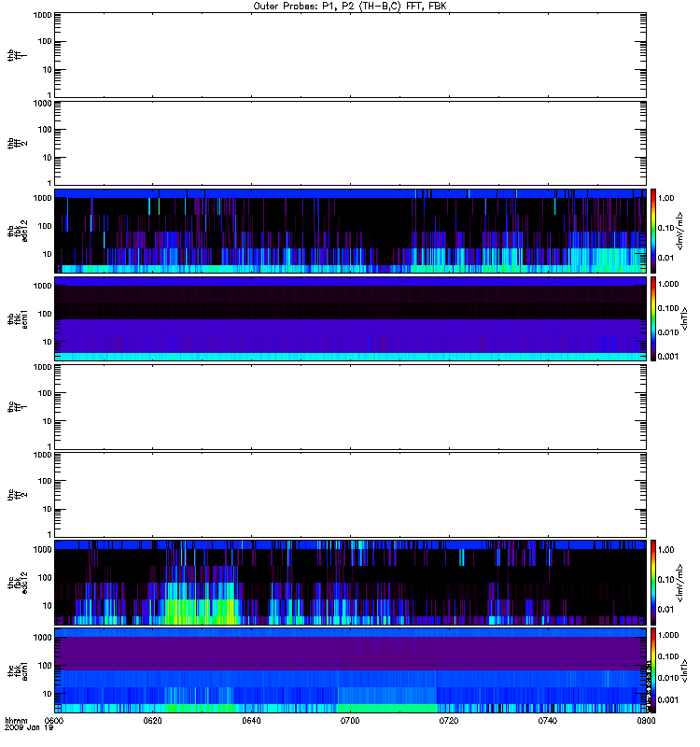
Task: Click the "<|nT|>" unit label beside thc scm1 color bar
Action: [684, 670]
